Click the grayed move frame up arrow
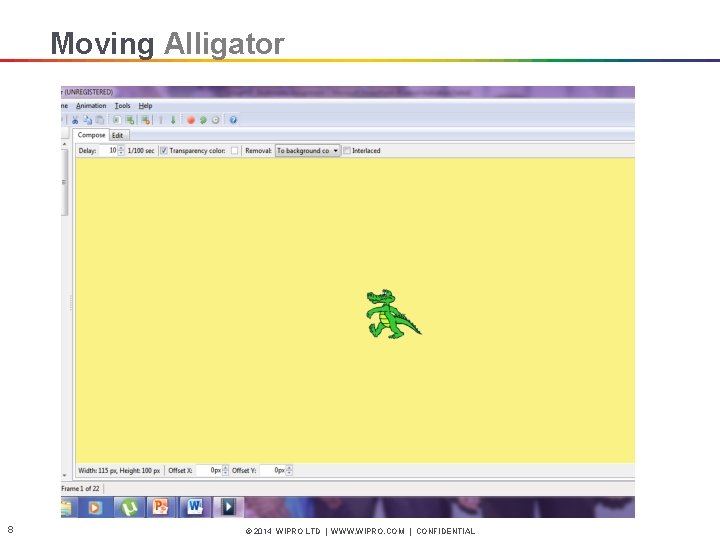Viewport: 720px width, 540px height. [161, 120]
